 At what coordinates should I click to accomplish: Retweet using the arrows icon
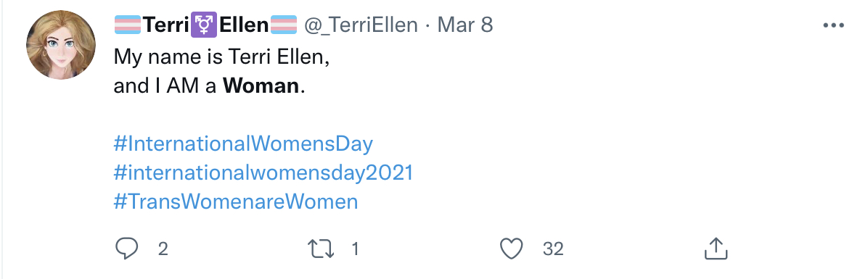[321, 249]
